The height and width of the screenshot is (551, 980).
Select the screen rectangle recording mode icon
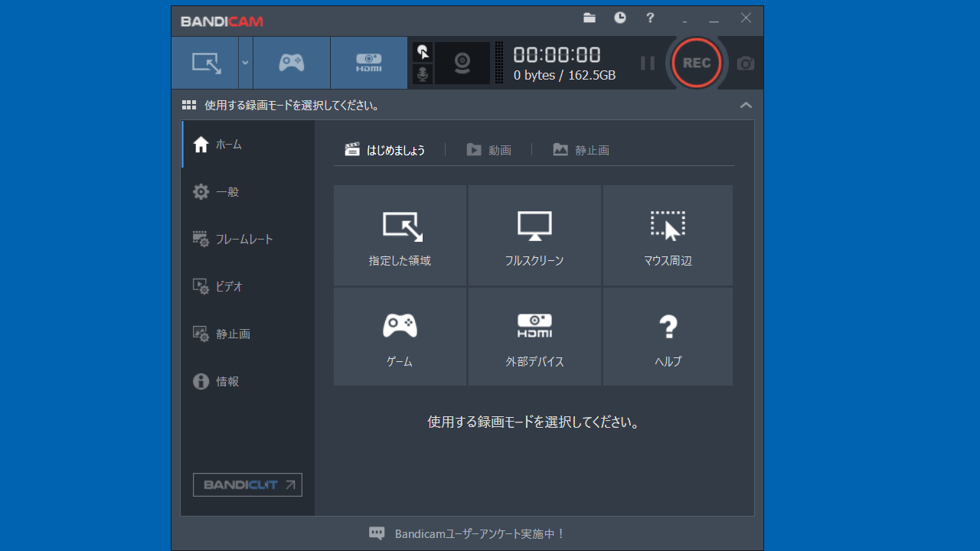(x=206, y=63)
